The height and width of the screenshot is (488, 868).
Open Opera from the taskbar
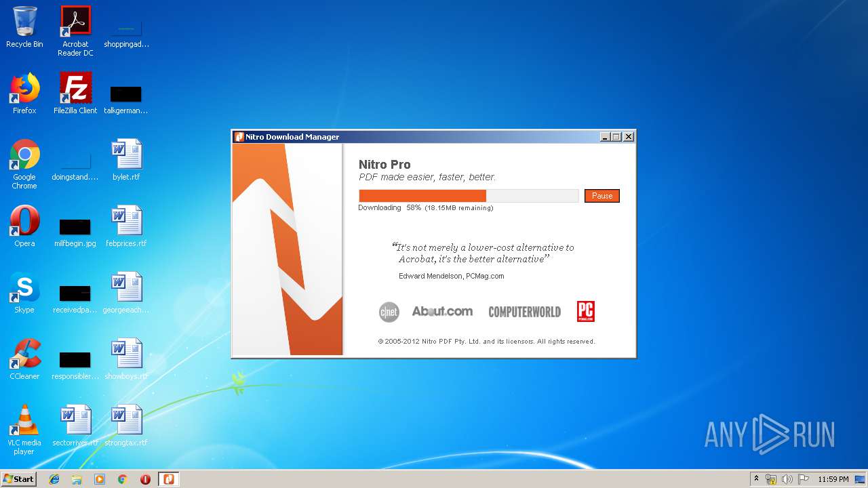pos(145,479)
